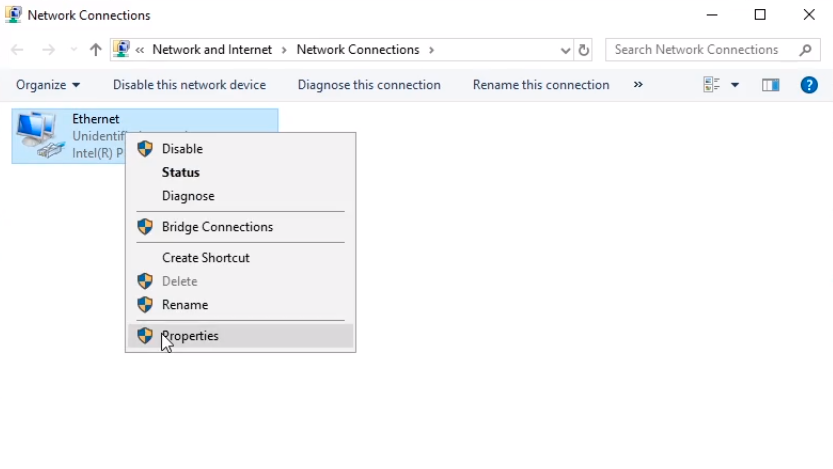The height and width of the screenshot is (469, 833).
Task: Click the search magnifier icon
Action: coord(806,50)
